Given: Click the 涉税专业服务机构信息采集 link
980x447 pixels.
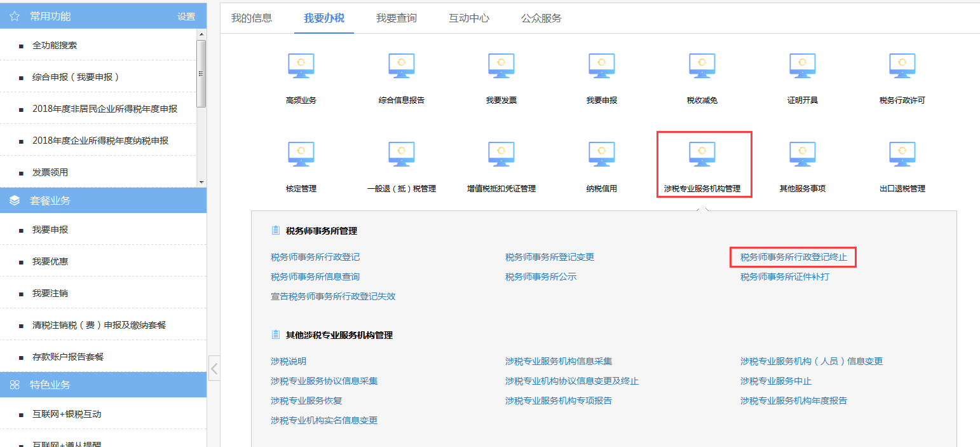Looking at the screenshot, I should click(559, 362).
